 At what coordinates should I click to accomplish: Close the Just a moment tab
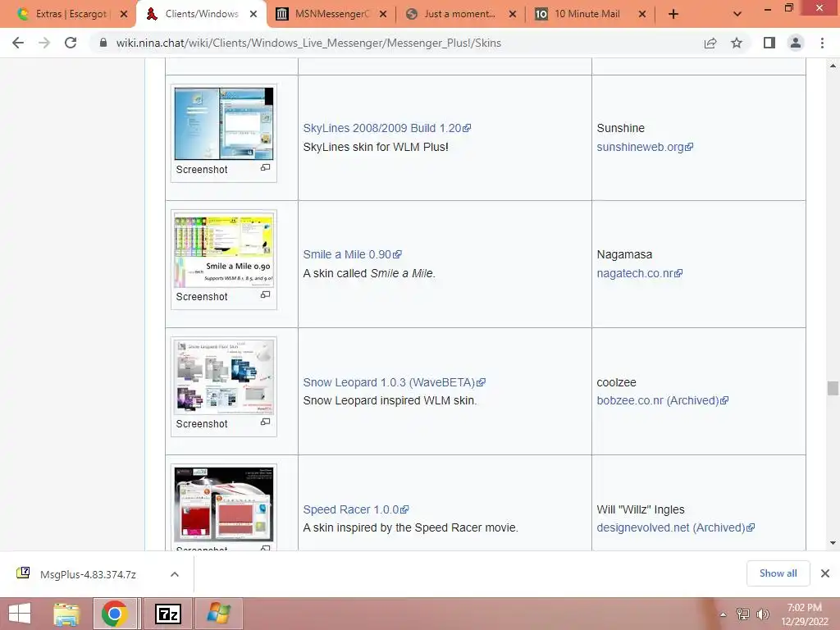(513, 15)
